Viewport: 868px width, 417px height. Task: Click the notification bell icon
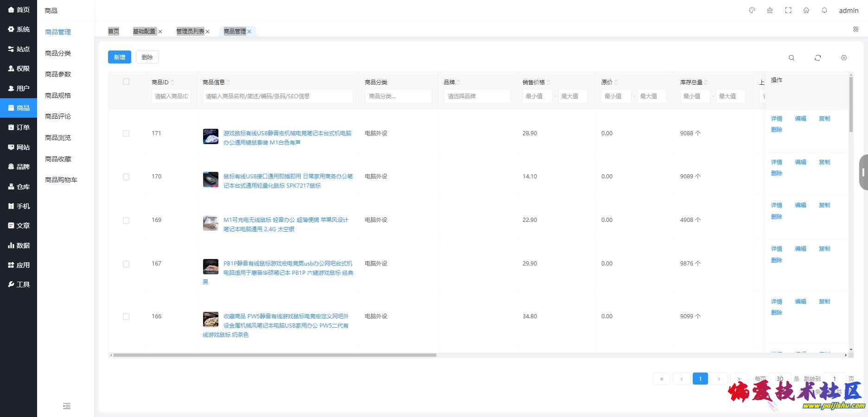[x=824, y=10]
